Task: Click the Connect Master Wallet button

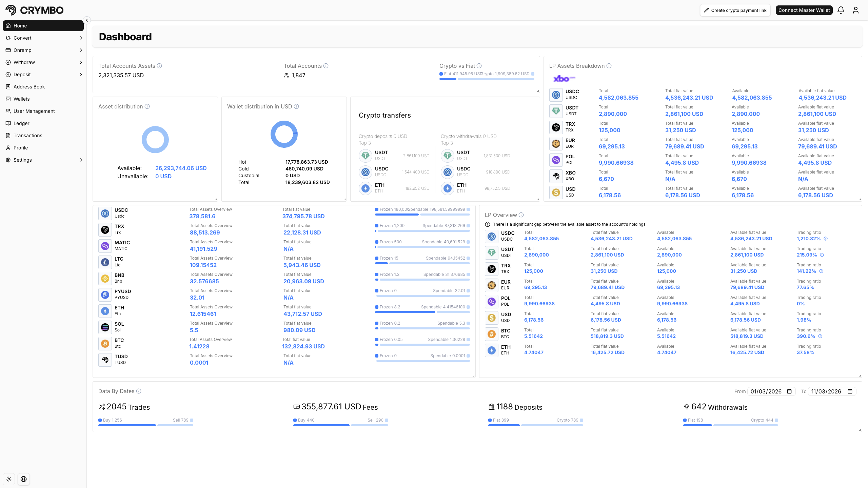Action: pyautogui.click(x=804, y=10)
